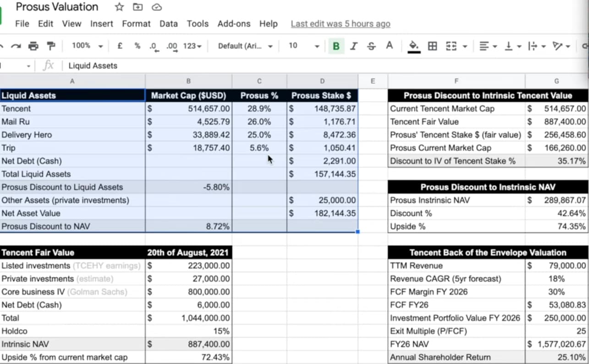
Task: Click the move to folder icon
Action: point(138,7)
